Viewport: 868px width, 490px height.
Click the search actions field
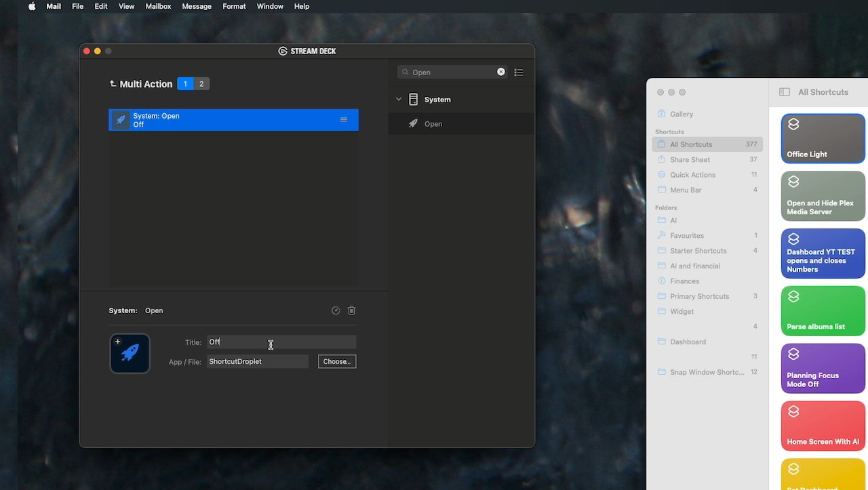coord(454,72)
